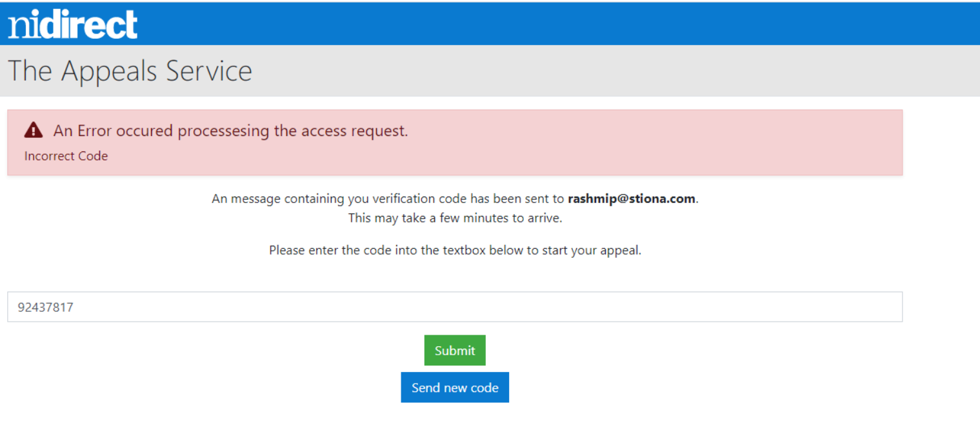Click 'This may take a few minutes' text
The height and width of the screenshot is (439, 980).
pyautogui.click(x=455, y=218)
